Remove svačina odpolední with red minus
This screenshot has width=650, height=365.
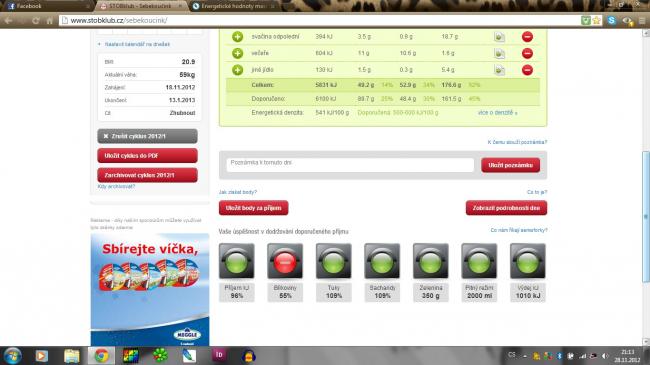(527, 36)
